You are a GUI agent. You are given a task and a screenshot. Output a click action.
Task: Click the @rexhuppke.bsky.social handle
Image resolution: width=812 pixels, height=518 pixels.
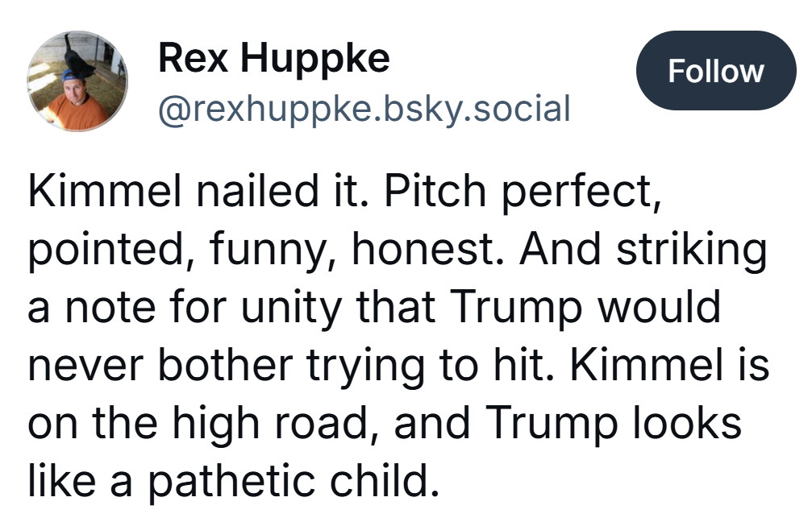coord(364,109)
